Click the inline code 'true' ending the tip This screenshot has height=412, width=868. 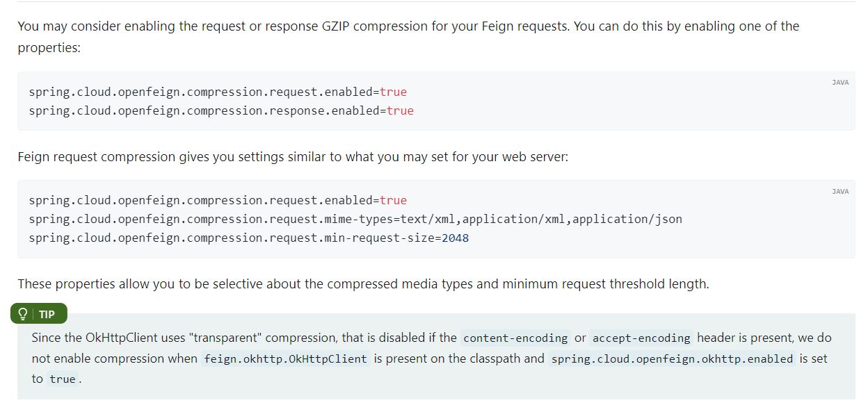62,379
